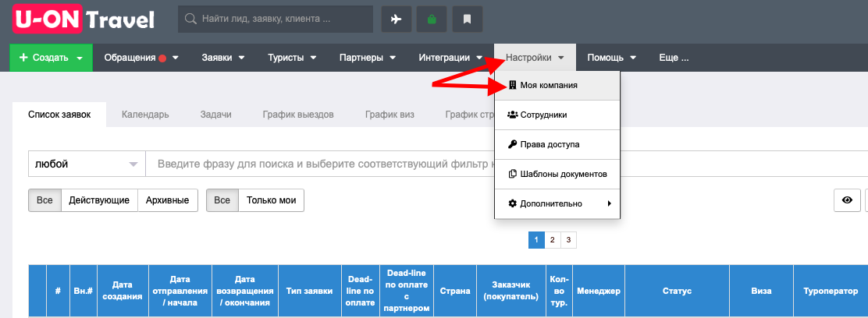Select the Архивные filter toggle

[x=168, y=200]
